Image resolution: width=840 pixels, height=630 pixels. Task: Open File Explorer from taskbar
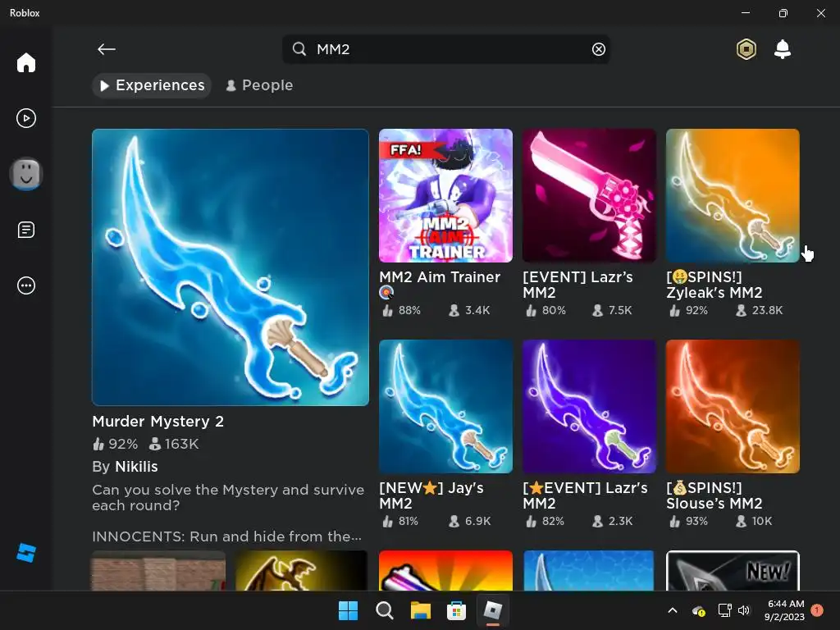[x=421, y=610]
